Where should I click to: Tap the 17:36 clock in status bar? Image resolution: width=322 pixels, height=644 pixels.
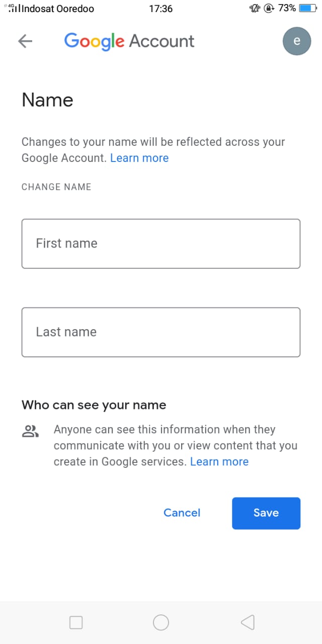pyautogui.click(x=161, y=9)
